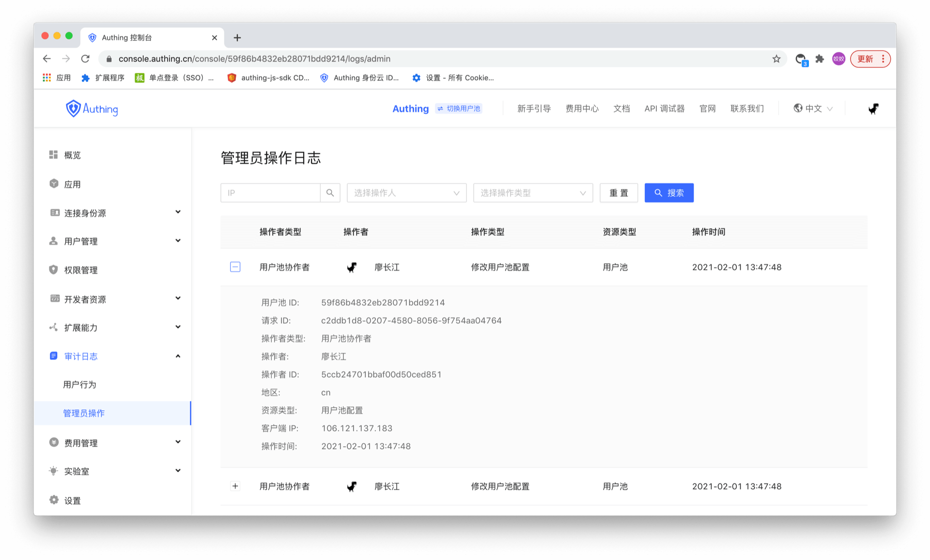Click the Authing logo in top left
The width and height of the screenshot is (930, 560).
pos(92,108)
